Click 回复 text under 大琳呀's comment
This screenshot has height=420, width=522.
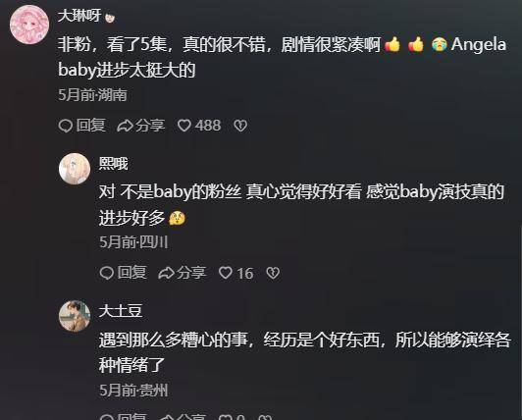(x=91, y=126)
